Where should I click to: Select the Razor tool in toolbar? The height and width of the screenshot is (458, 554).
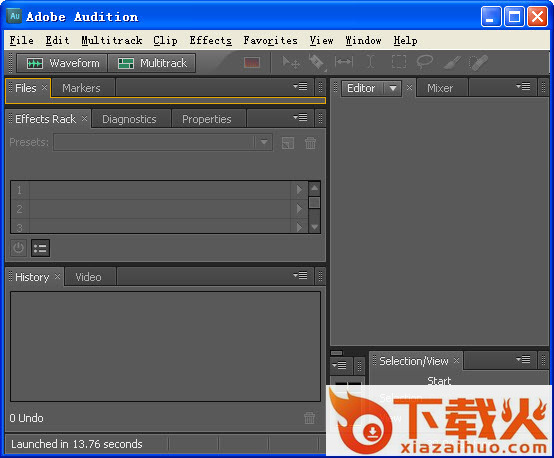click(x=317, y=63)
